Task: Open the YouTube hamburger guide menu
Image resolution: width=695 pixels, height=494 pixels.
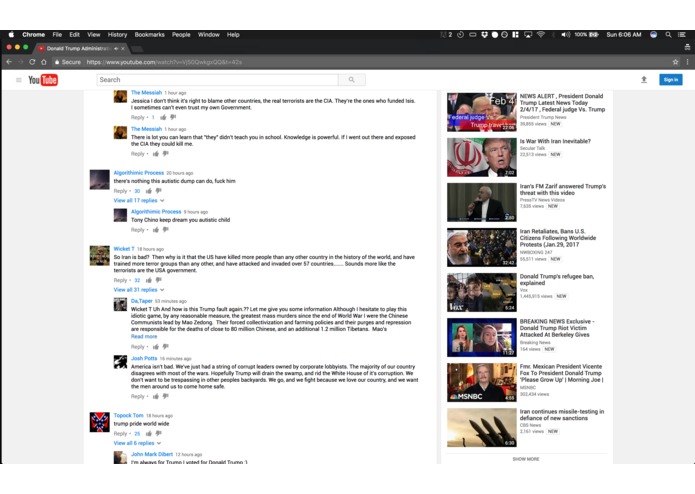Action: pyautogui.click(x=19, y=80)
